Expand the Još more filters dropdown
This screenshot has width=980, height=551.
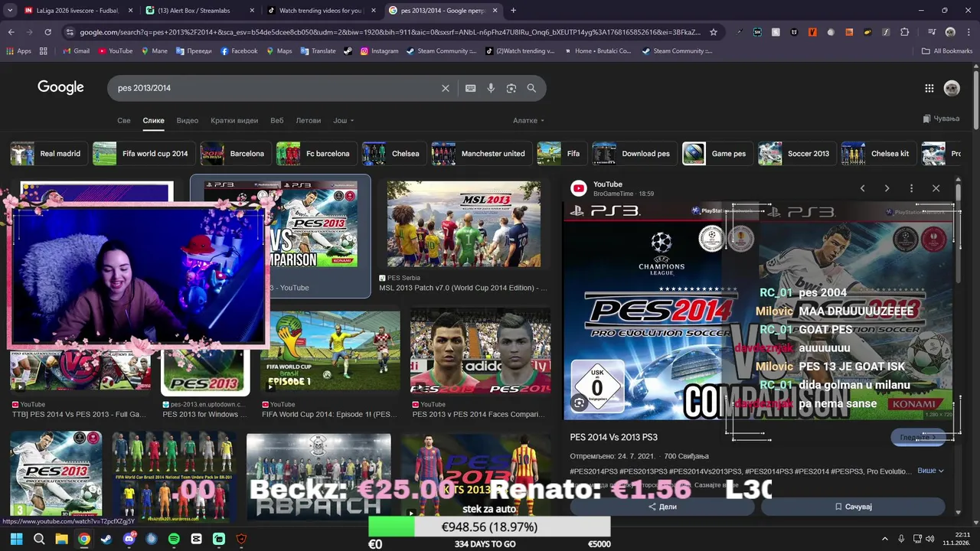pos(343,121)
